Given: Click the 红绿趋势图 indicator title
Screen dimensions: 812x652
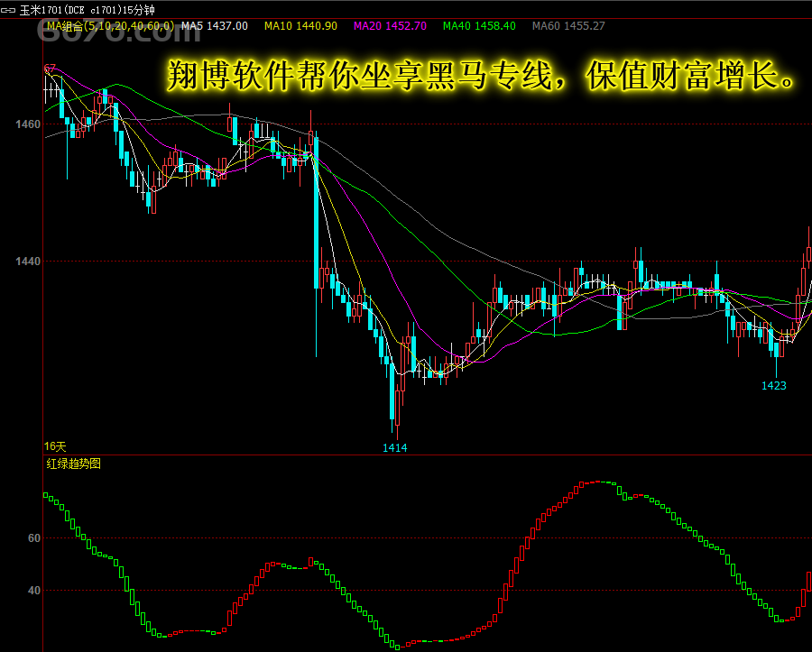Looking at the screenshot, I should (74, 464).
